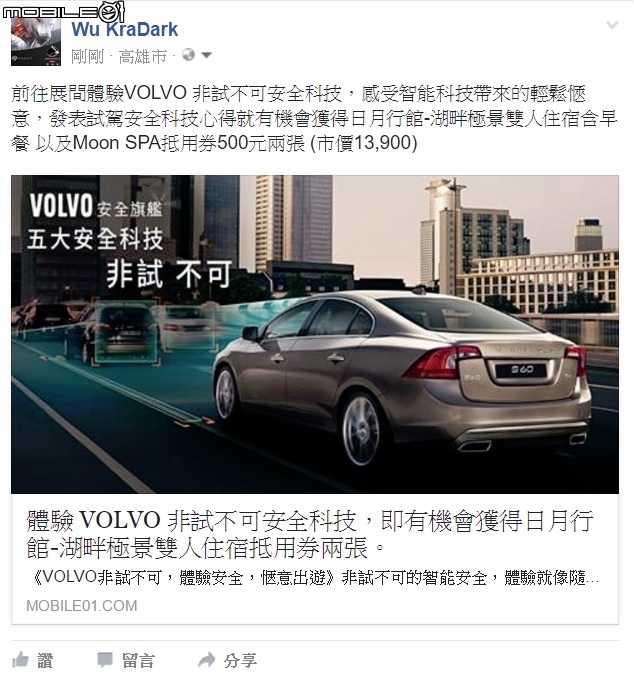The image size is (634, 677).
Task: Click the share arrow icon
Action: 206,660
